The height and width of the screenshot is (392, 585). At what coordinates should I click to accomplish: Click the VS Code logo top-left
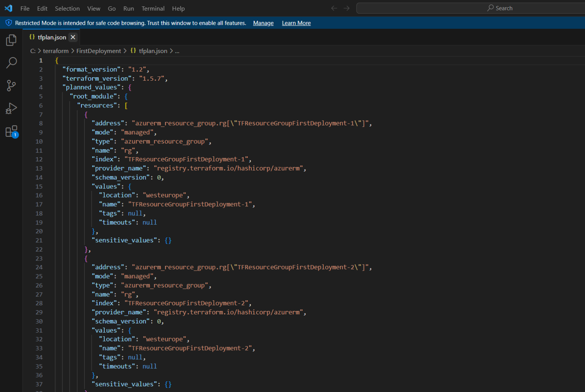[x=8, y=8]
